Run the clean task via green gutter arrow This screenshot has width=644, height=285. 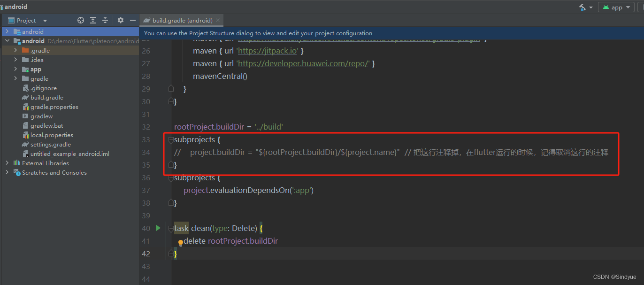pyautogui.click(x=157, y=228)
